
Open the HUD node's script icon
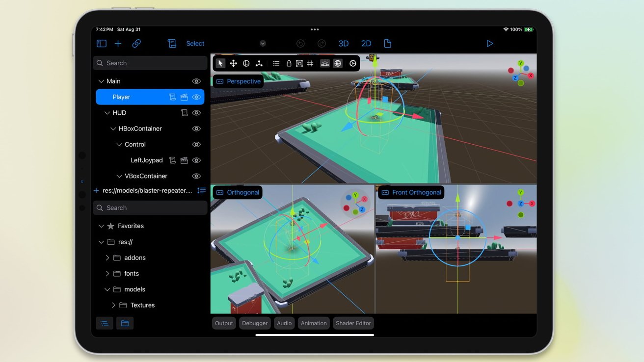[184, 113]
